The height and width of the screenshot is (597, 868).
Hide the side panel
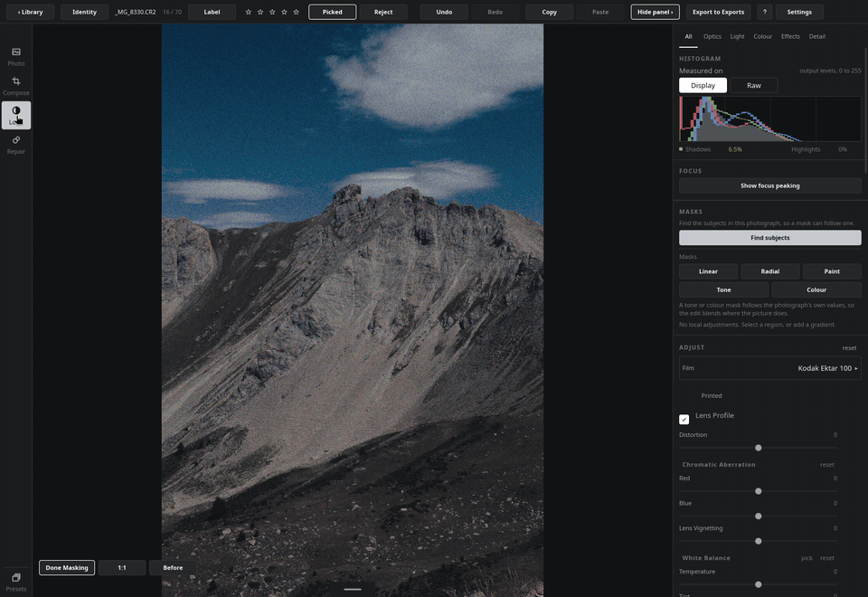coord(655,12)
